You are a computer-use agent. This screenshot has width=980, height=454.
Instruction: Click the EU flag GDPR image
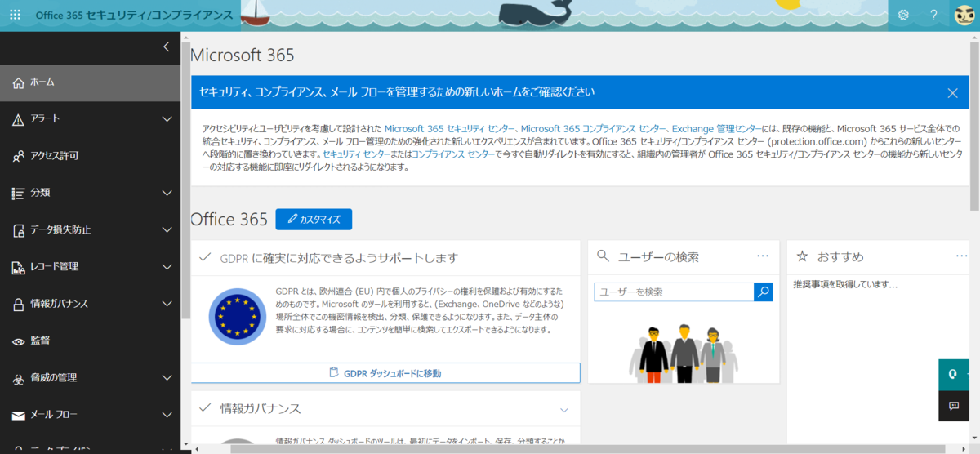(237, 317)
